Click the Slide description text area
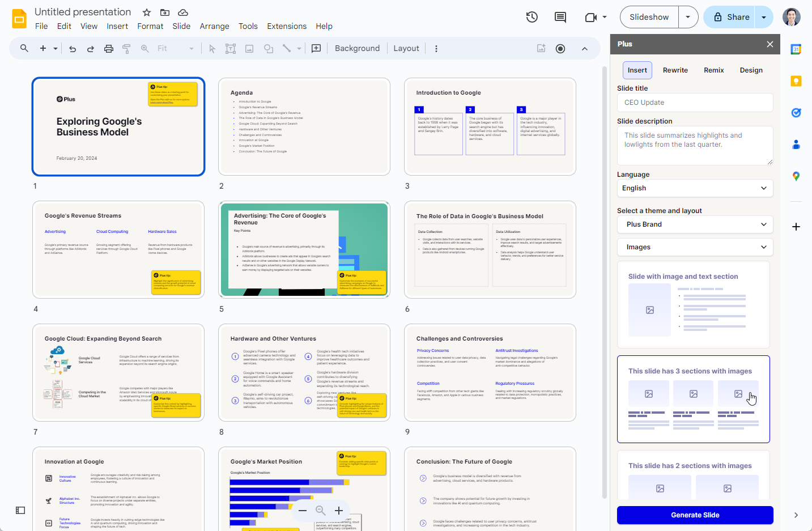This screenshot has width=812, height=531. (x=695, y=146)
